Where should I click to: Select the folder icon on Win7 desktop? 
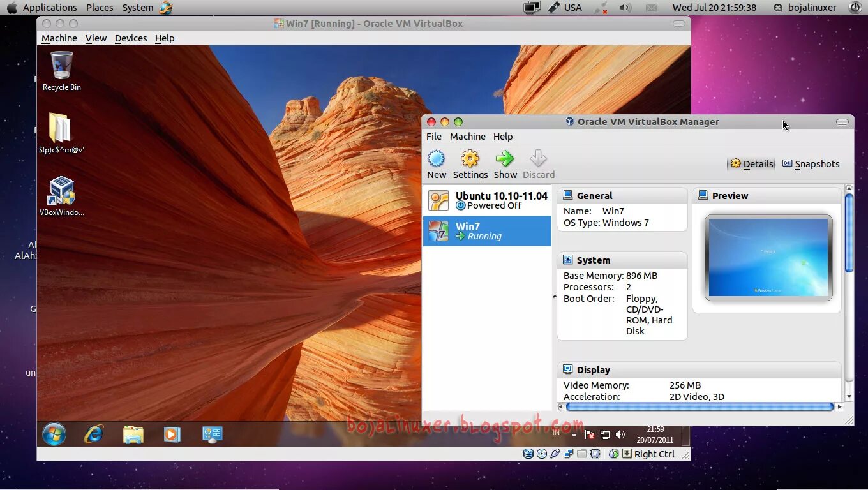(61, 133)
